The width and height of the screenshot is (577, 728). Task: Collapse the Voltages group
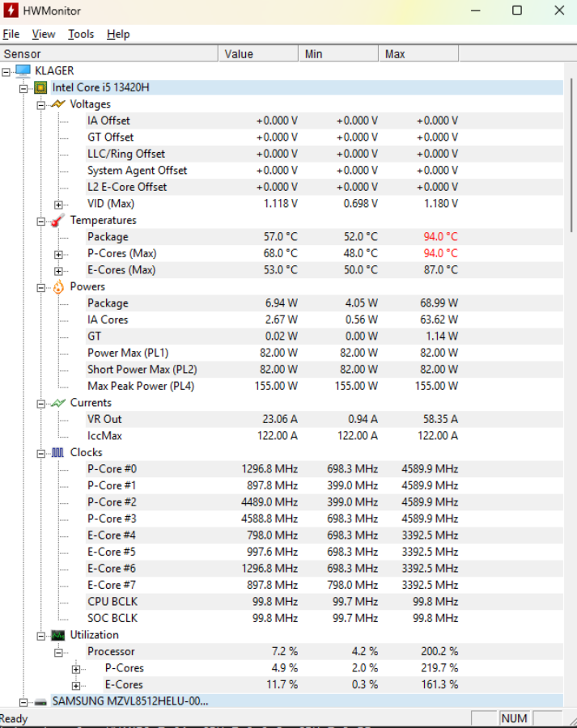[x=41, y=105]
